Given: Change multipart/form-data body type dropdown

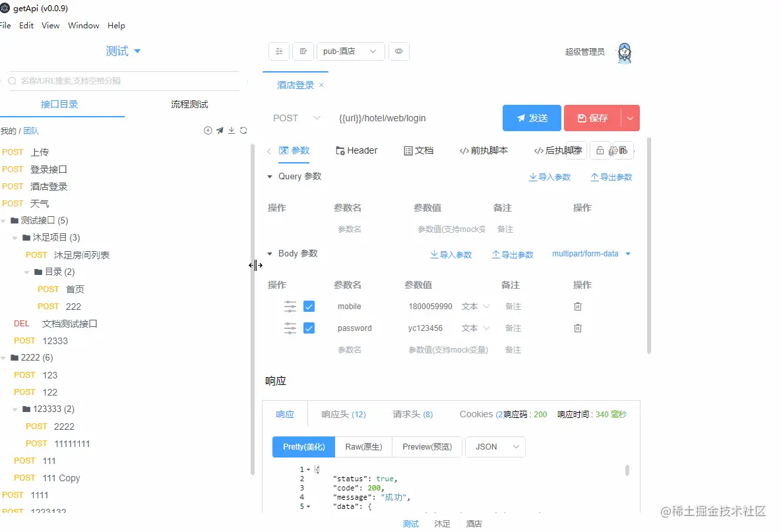Looking at the screenshot, I should point(591,254).
